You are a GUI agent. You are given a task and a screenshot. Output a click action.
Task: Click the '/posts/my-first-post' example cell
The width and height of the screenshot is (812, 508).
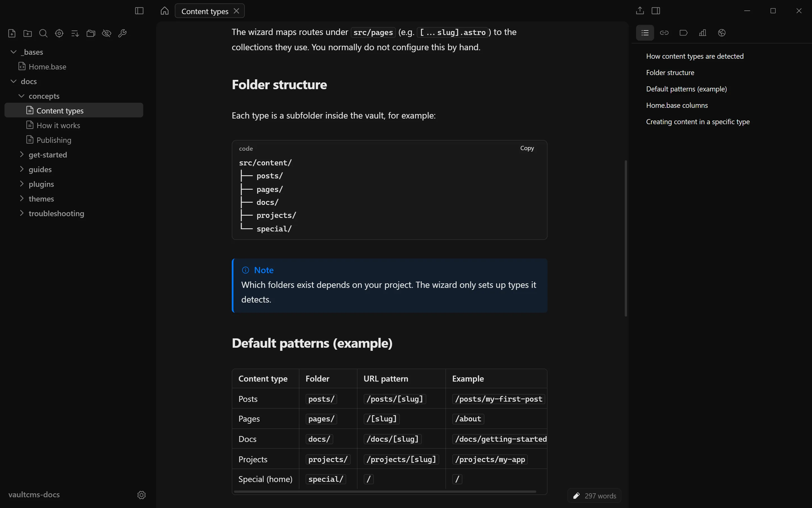coord(498,399)
